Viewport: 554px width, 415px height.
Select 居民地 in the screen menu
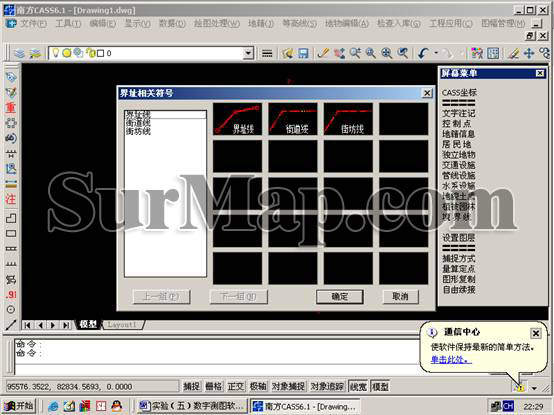[456, 144]
